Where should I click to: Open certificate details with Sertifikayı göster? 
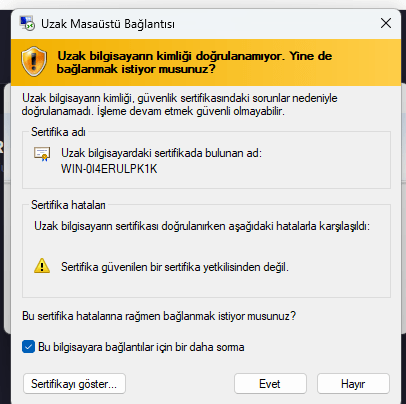[x=74, y=384]
